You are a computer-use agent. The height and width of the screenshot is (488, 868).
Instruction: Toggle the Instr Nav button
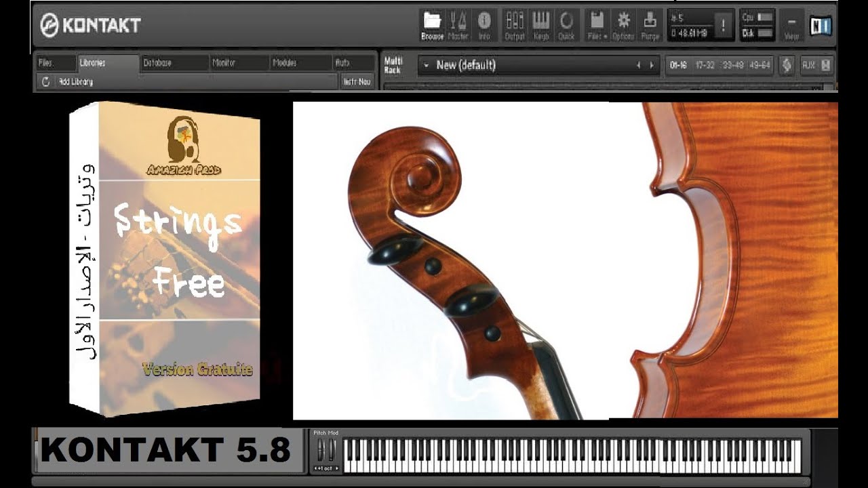[357, 81]
